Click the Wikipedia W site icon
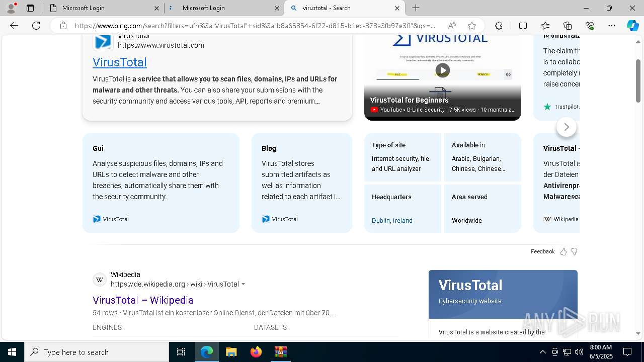This screenshot has width=644, height=362. [x=100, y=280]
